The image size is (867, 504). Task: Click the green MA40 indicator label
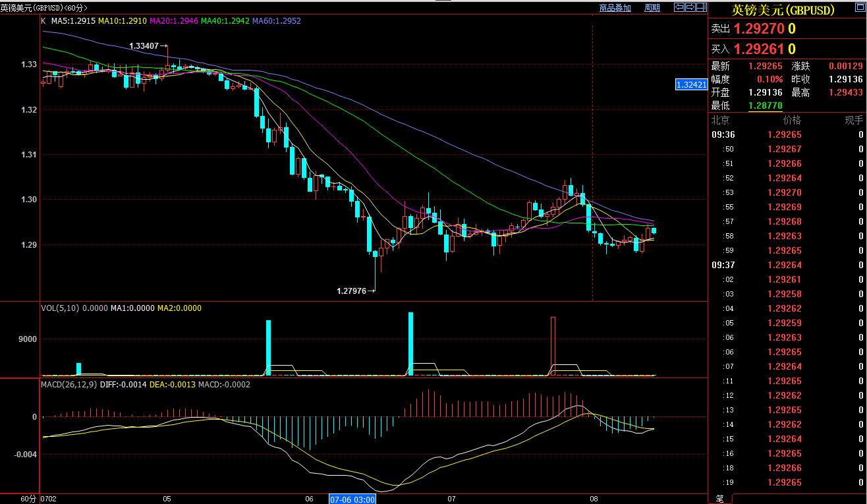225,21
